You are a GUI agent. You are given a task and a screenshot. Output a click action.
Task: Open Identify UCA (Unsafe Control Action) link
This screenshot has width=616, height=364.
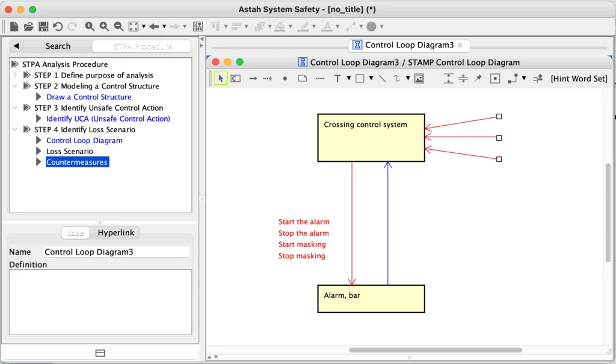tap(108, 119)
